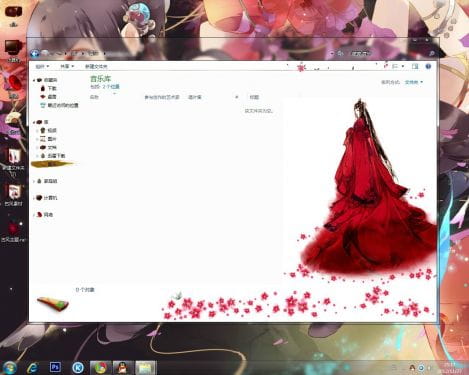Click the Forward arrow beside Back button
The width and height of the screenshot is (469, 375).
(x=45, y=53)
